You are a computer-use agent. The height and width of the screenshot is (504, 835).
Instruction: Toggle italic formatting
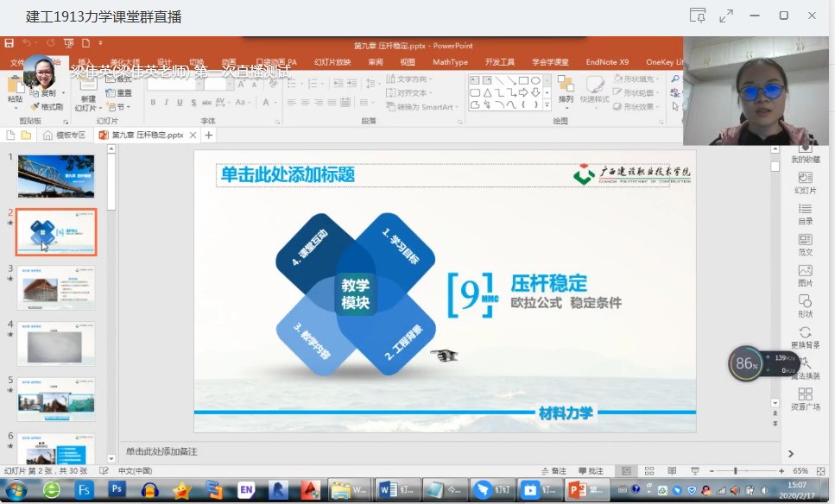(x=166, y=102)
